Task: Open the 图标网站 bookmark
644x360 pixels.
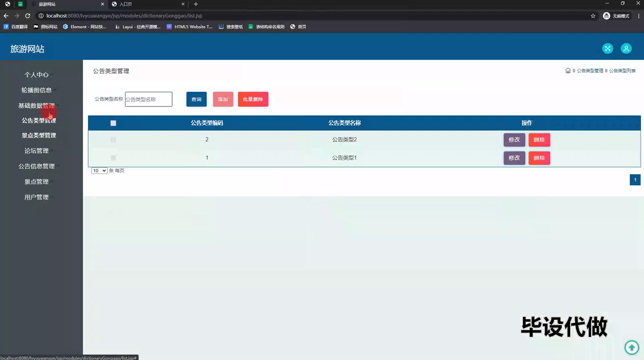Action: 45,27
